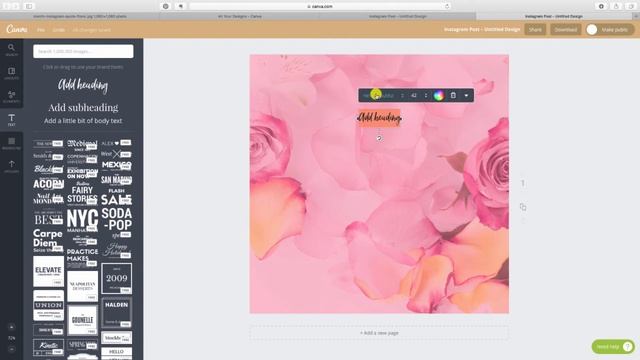
Task: Open the Text tab in sidebar
Action: 11,120
